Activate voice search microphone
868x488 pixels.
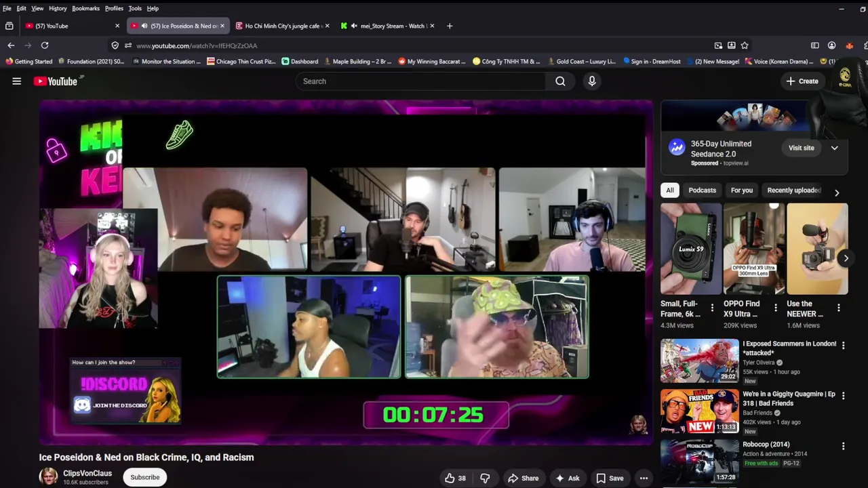click(x=592, y=81)
